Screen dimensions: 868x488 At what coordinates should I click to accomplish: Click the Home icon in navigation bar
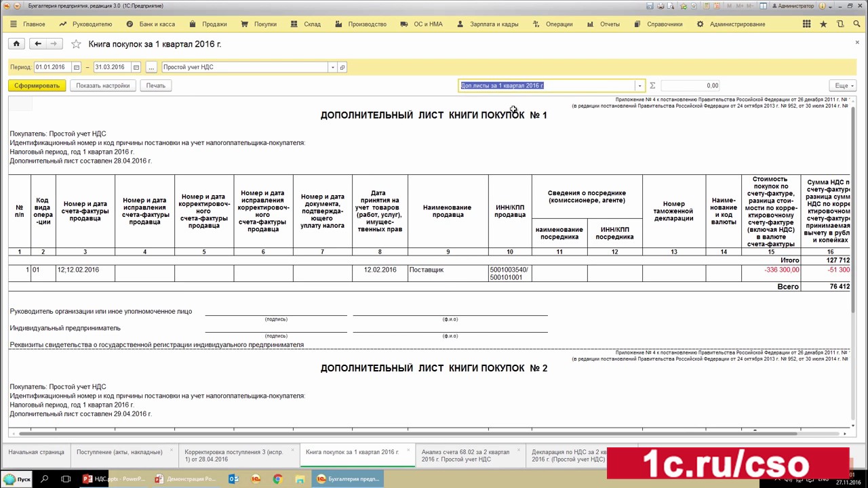click(x=16, y=43)
